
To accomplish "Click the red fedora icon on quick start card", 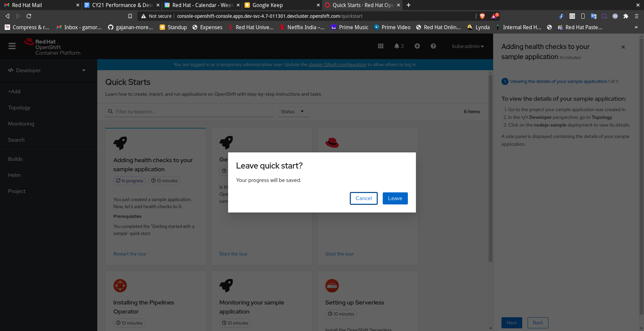I will [x=332, y=143].
